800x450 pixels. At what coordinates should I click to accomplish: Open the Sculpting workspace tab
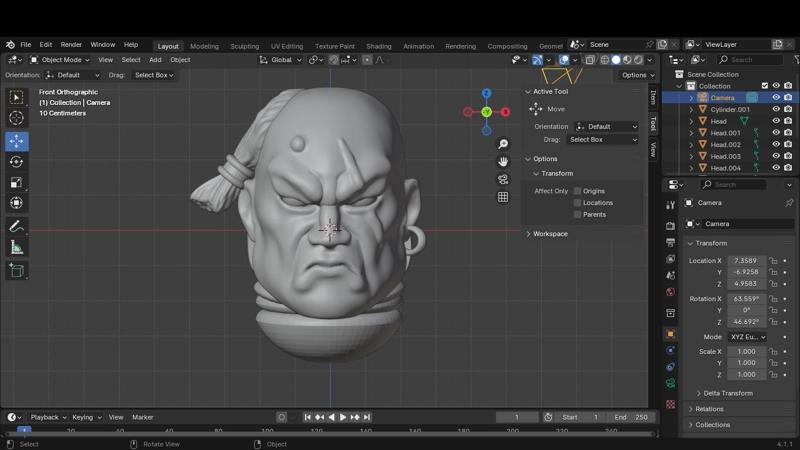[x=244, y=46]
